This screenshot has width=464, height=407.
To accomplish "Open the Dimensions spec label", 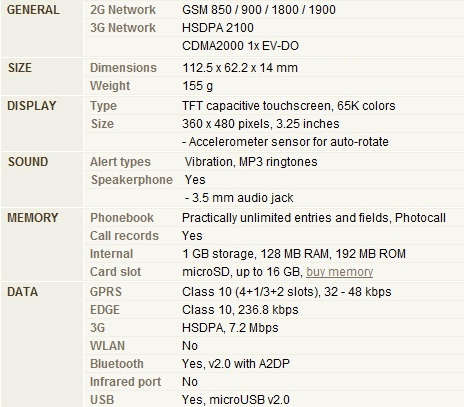I will click(x=123, y=68).
